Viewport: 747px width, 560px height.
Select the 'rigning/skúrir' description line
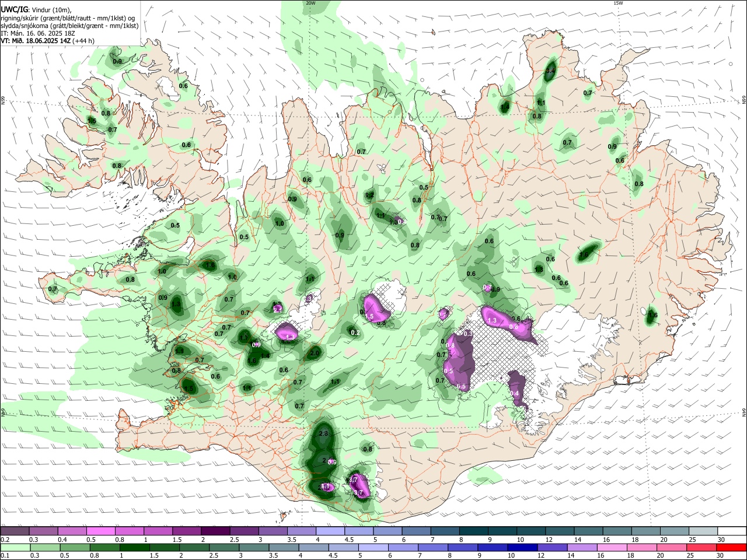(x=68, y=17)
